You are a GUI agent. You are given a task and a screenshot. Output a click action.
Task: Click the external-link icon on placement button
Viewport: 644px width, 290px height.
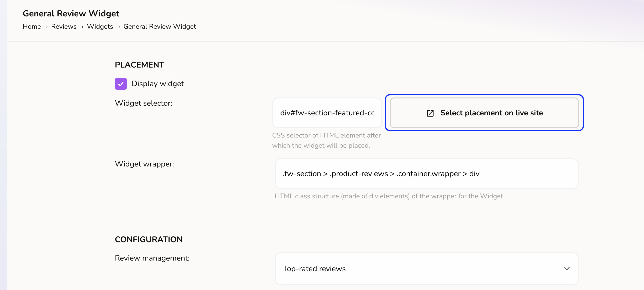430,113
